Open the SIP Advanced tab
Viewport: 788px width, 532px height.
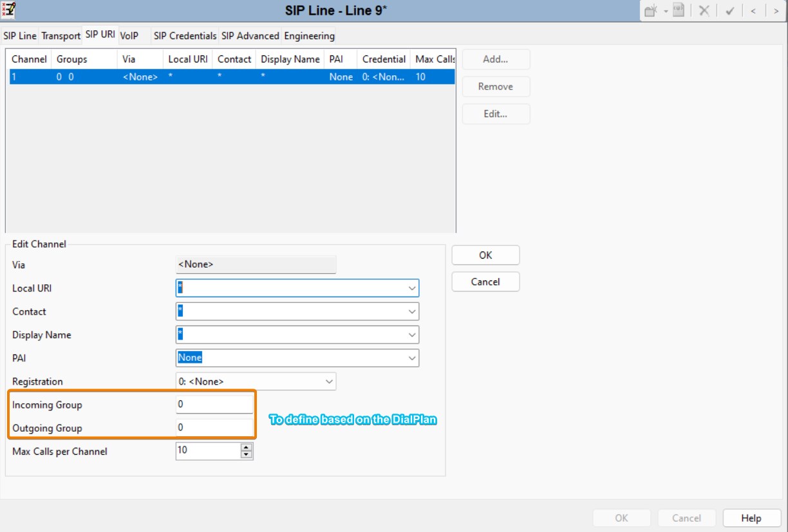pyautogui.click(x=250, y=36)
